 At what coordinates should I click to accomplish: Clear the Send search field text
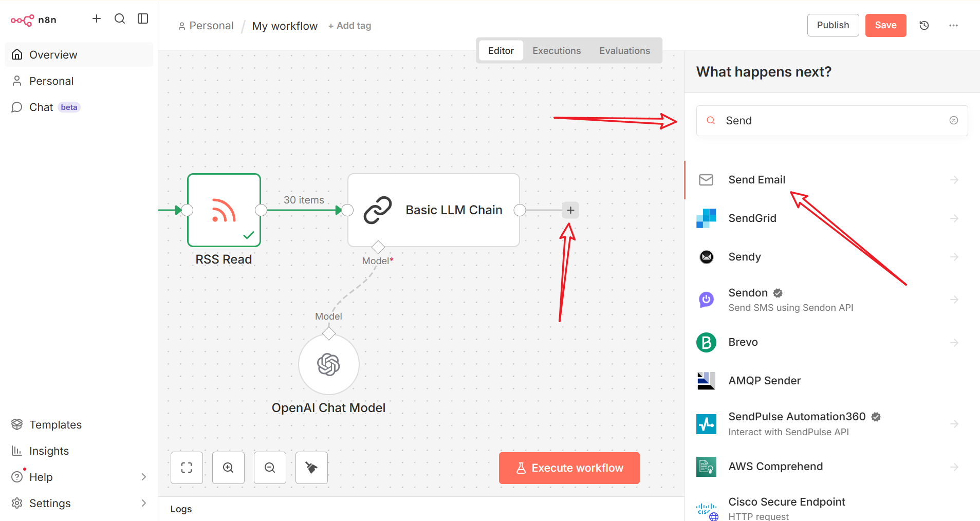point(953,120)
